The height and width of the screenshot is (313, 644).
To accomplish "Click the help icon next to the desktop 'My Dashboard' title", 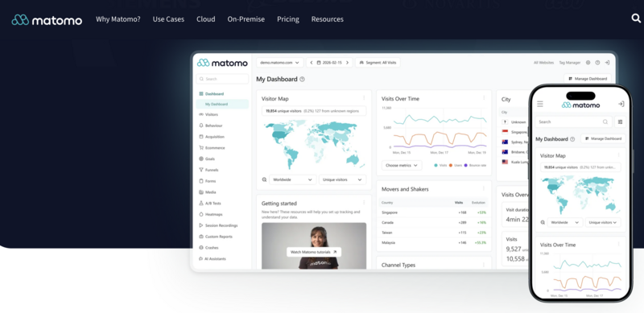I will pos(303,80).
